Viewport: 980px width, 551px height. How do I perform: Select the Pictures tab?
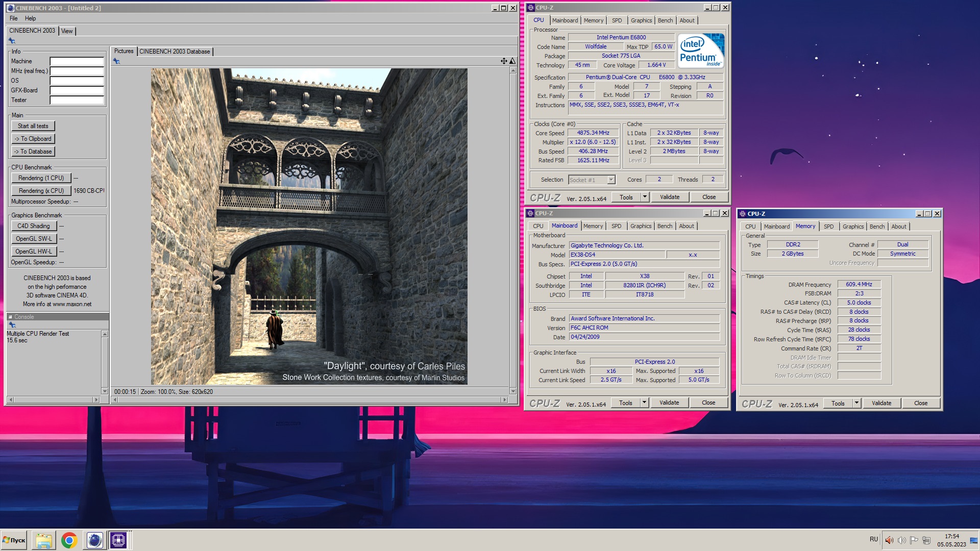point(124,51)
